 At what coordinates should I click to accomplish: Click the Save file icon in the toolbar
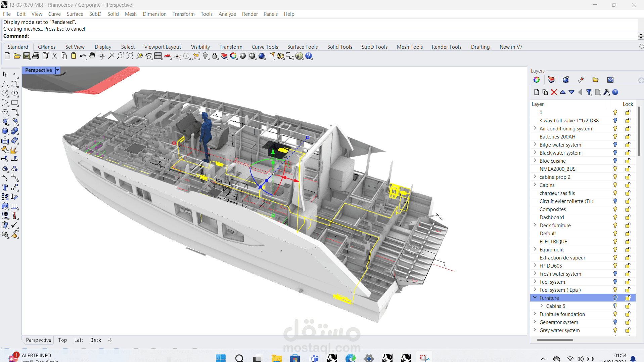point(26,56)
